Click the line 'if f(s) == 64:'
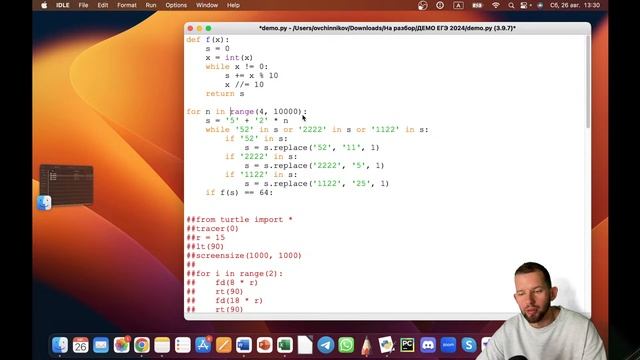Screen dimensions: 640x360 pyautogui.click(x=239, y=192)
